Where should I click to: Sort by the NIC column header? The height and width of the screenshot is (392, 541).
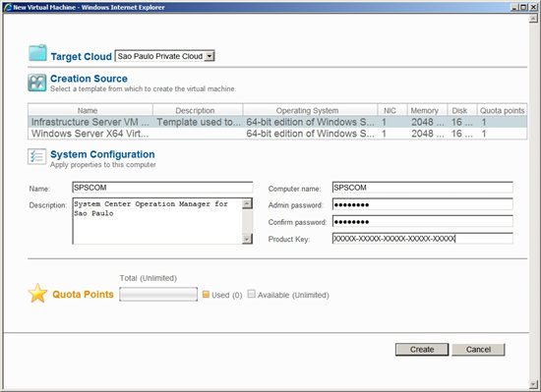[x=392, y=110]
